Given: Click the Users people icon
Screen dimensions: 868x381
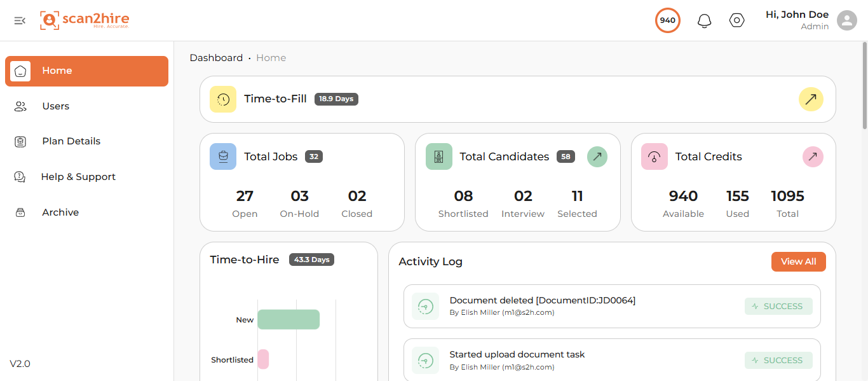Looking at the screenshot, I should click(x=20, y=106).
